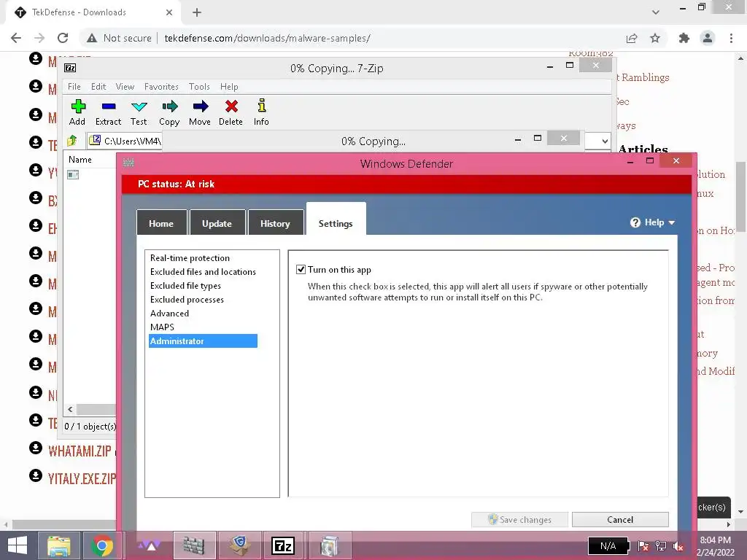Screen dimensions: 747x560
Task: Switch to the Update tab in Defender
Action: pyautogui.click(x=217, y=223)
